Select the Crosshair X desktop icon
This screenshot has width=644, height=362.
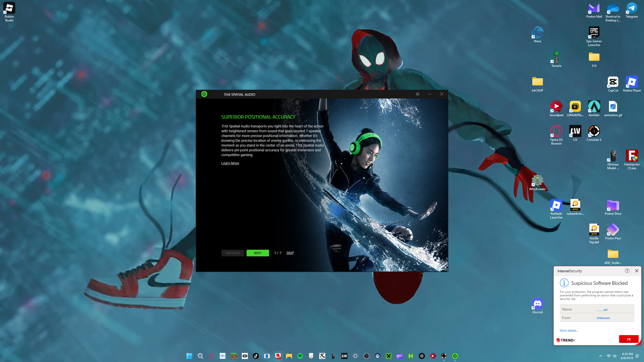[594, 133]
